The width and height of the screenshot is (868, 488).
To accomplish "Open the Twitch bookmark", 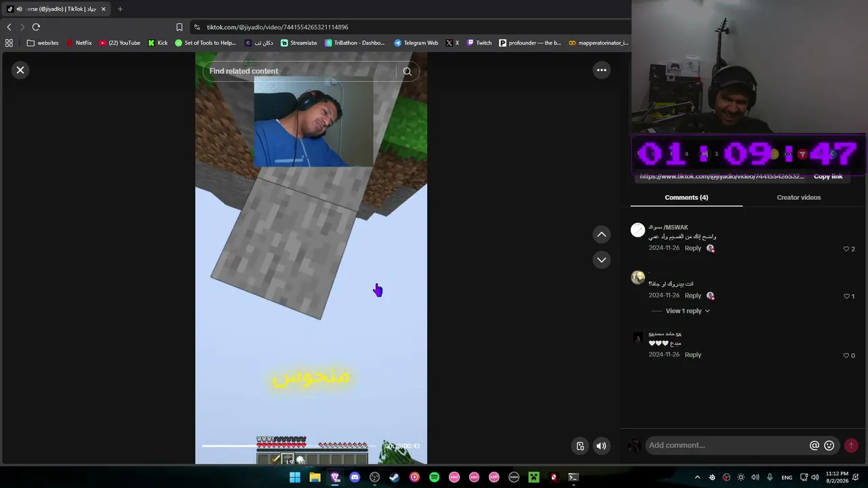I will tap(479, 43).
